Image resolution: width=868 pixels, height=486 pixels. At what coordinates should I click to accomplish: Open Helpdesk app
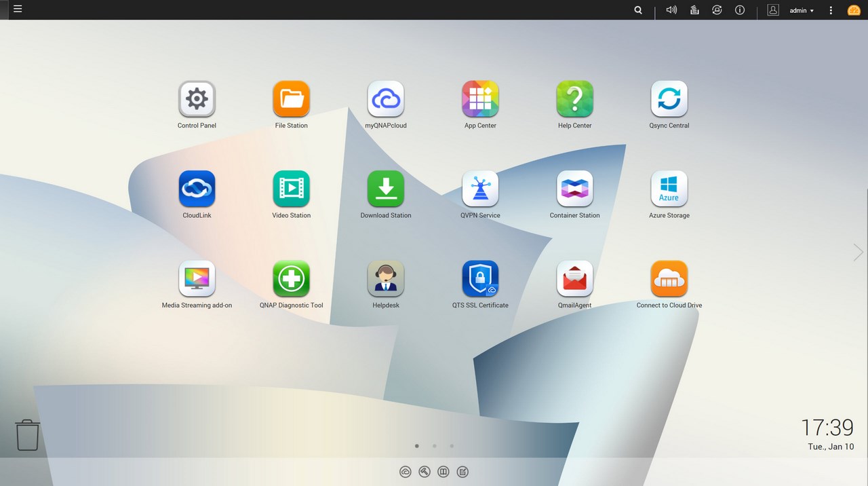click(x=386, y=279)
